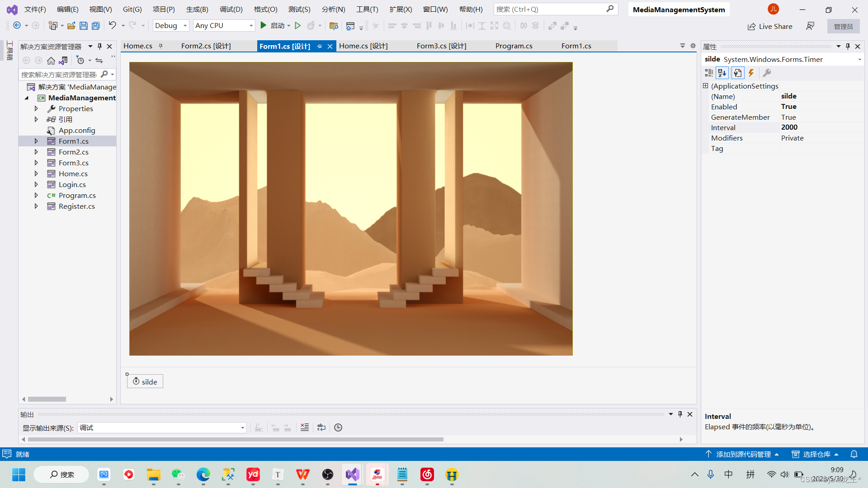Click the Live Share button
The image size is (868, 488).
point(770,26)
